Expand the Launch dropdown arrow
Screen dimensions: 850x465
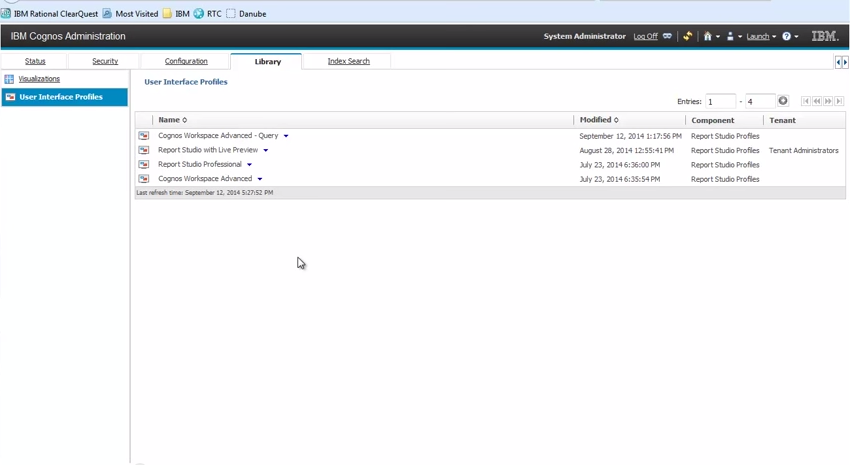point(774,37)
